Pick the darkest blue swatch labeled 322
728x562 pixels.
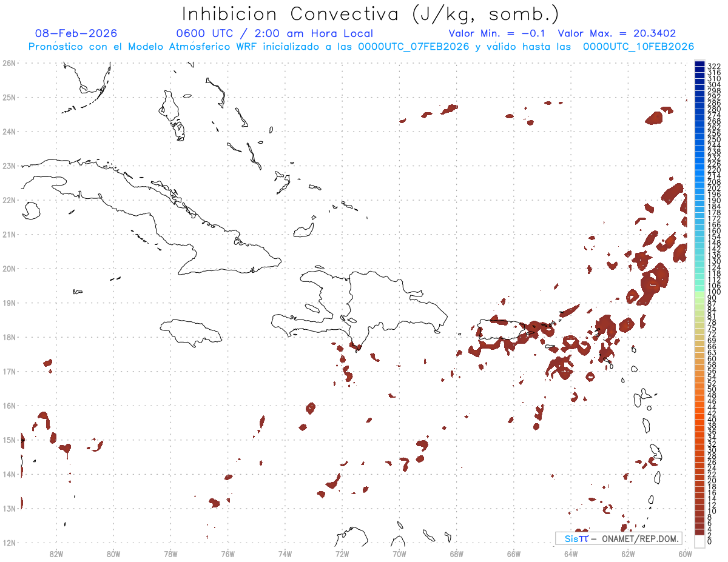tap(699, 63)
